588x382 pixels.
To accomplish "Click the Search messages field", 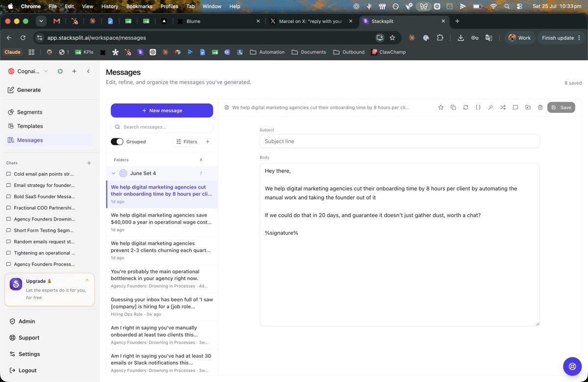I will (162, 127).
